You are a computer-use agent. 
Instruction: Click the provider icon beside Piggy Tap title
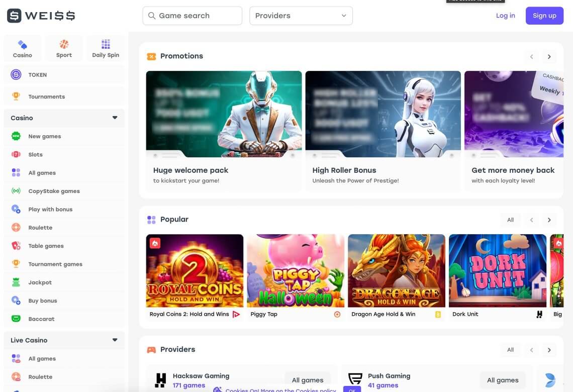tap(337, 314)
